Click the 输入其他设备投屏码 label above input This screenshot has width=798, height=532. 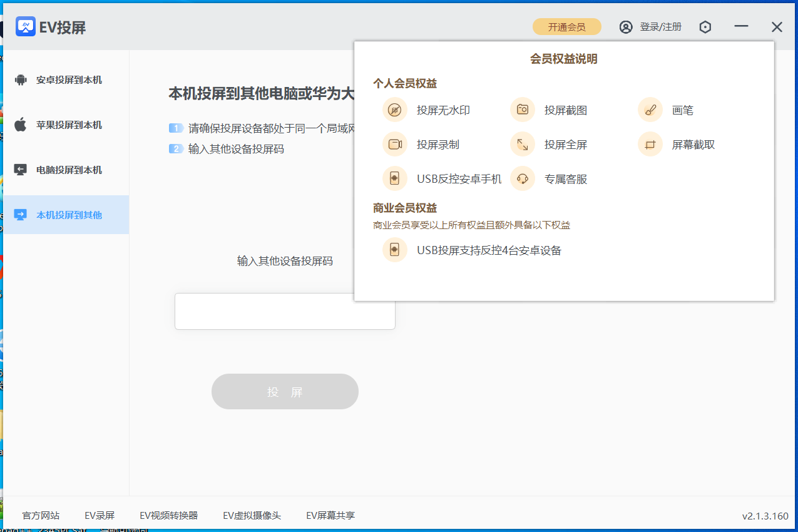coord(285,261)
